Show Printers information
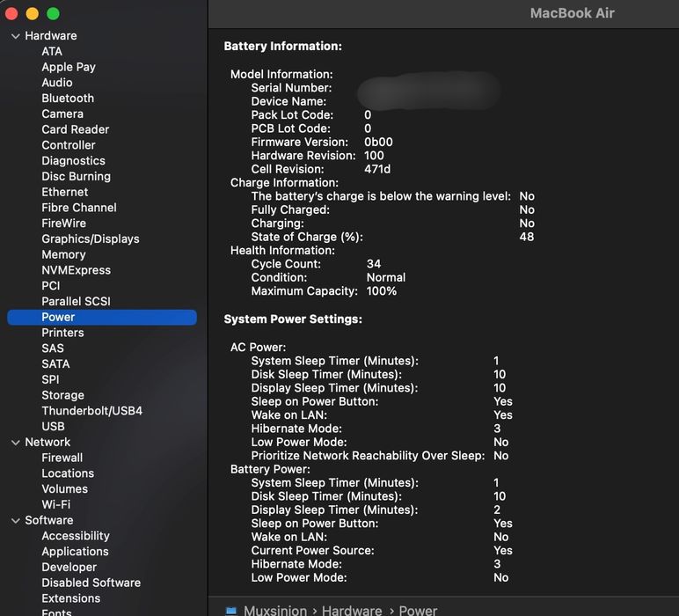The width and height of the screenshot is (679, 616). pyautogui.click(x=62, y=333)
